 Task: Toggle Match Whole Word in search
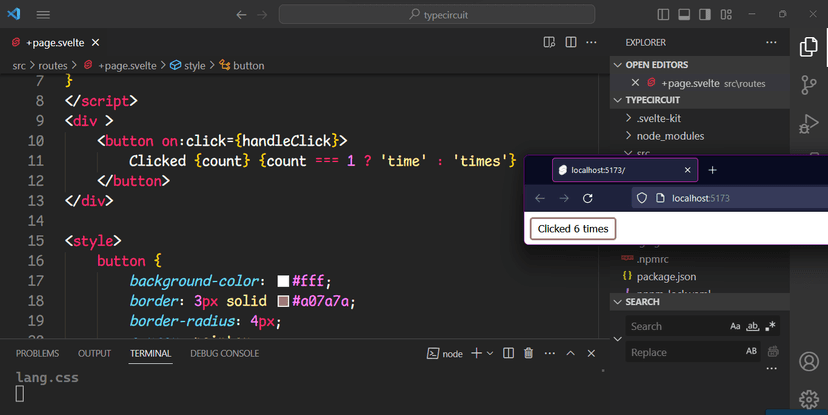pyautogui.click(x=753, y=326)
